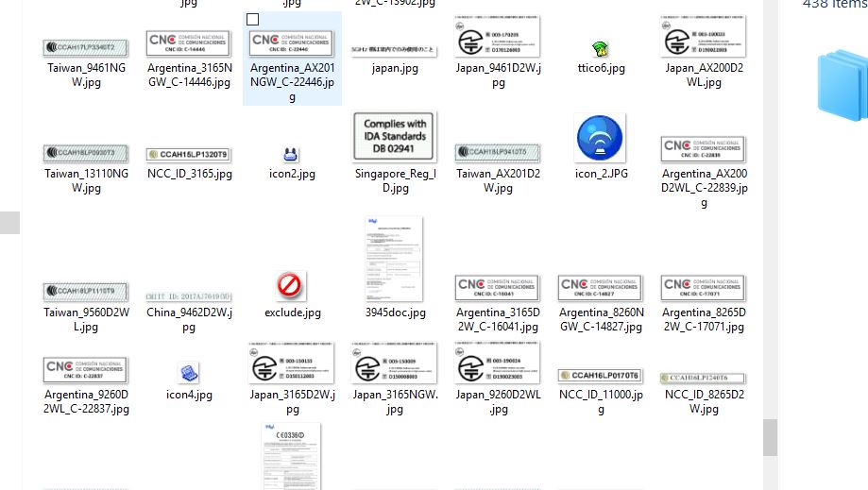Click the file name label 3945doc.jpg

395,313
